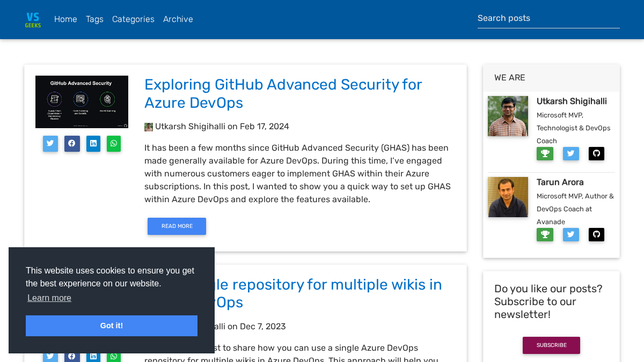Screen dimensions: 644x362
Task: Open Utkarsh Shigihalli's GitHub profile icon
Action: [596, 154]
